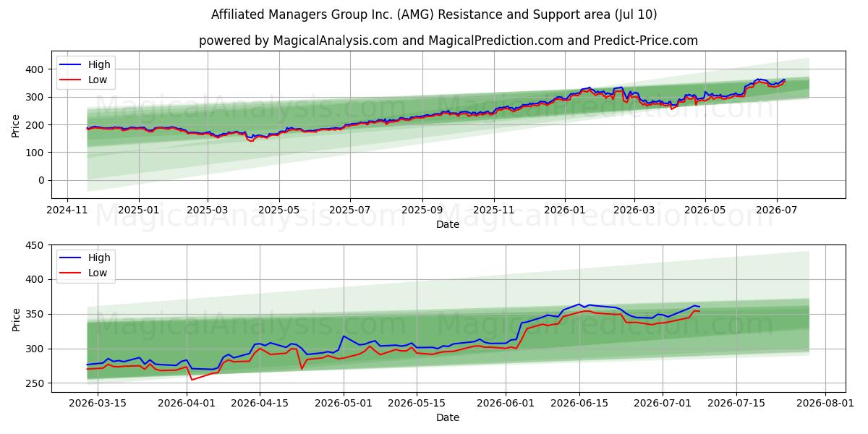
Task: Click the 'Date' label under the top chart
Action: point(448,224)
